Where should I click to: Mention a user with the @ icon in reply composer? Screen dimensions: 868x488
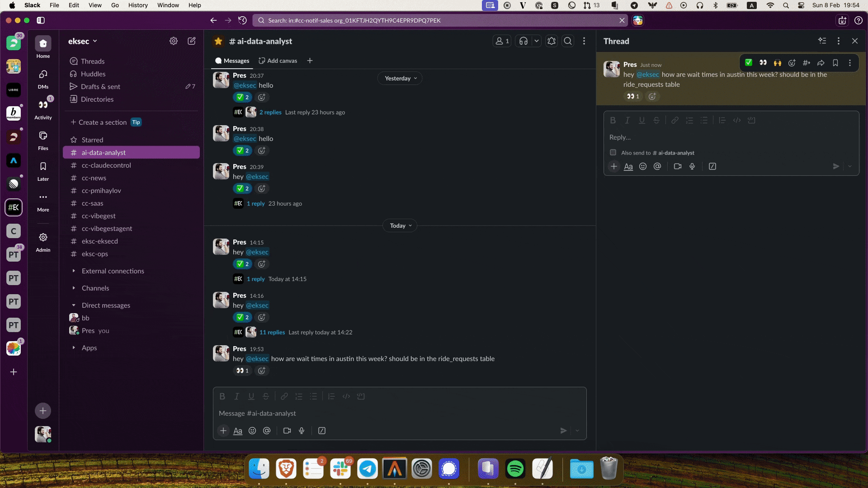click(x=657, y=166)
